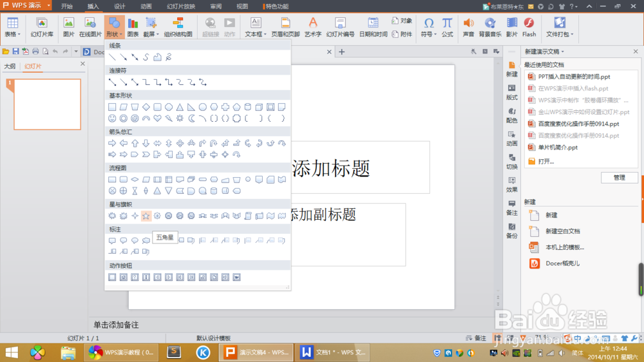Open PPT插入自动更新的时间.ppt recent file
Image resolution: width=644 pixels, height=362 pixels.
[574, 77]
